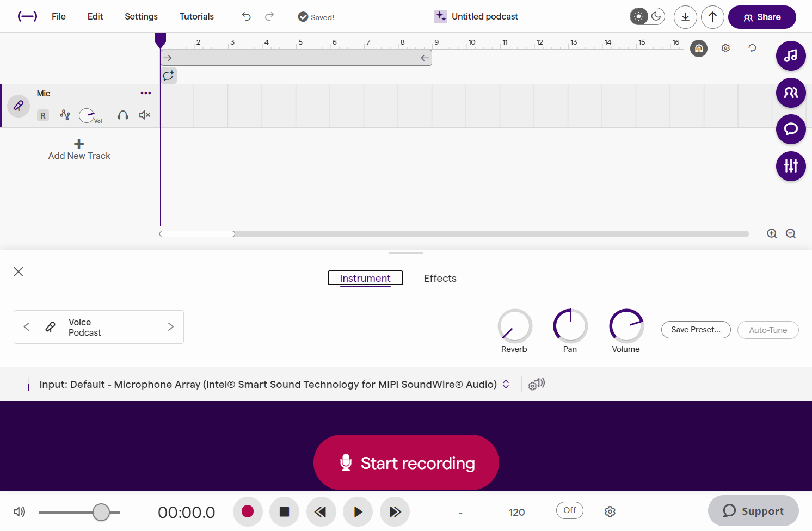Switch to the Effects tab
Image resolution: width=812 pixels, height=531 pixels.
coord(440,278)
